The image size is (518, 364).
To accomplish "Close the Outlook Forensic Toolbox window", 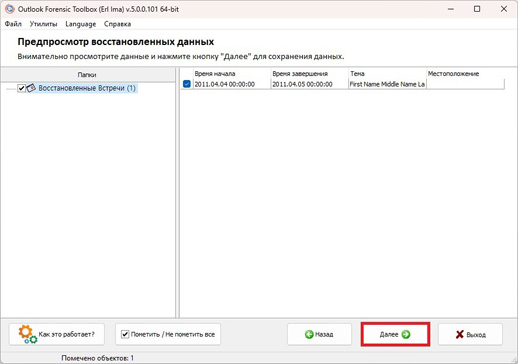I will [504, 9].
